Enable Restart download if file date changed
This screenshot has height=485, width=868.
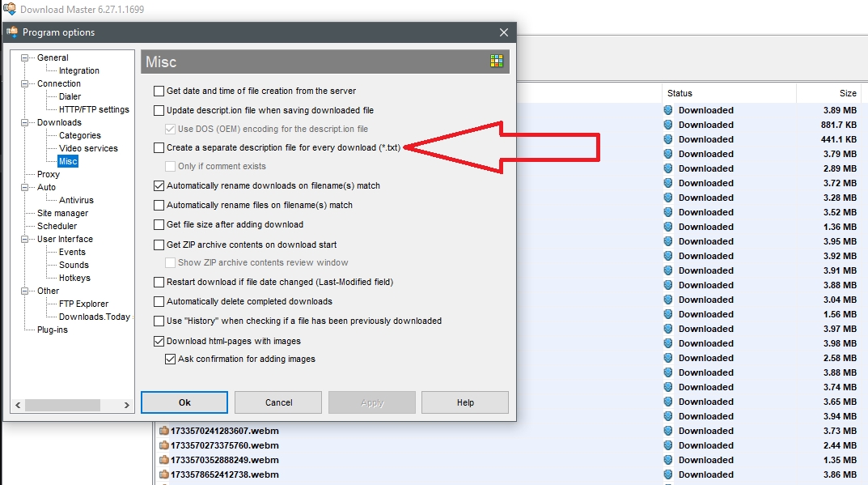point(159,282)
